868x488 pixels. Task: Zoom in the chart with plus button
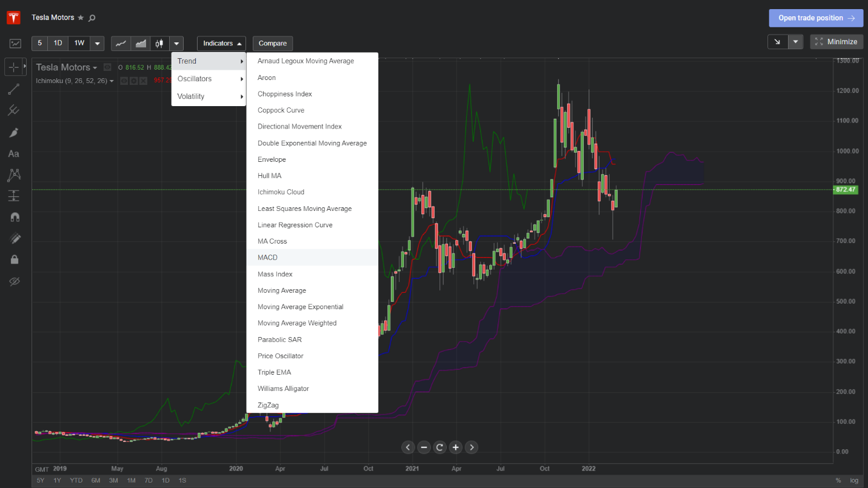(x=456, y=447)
